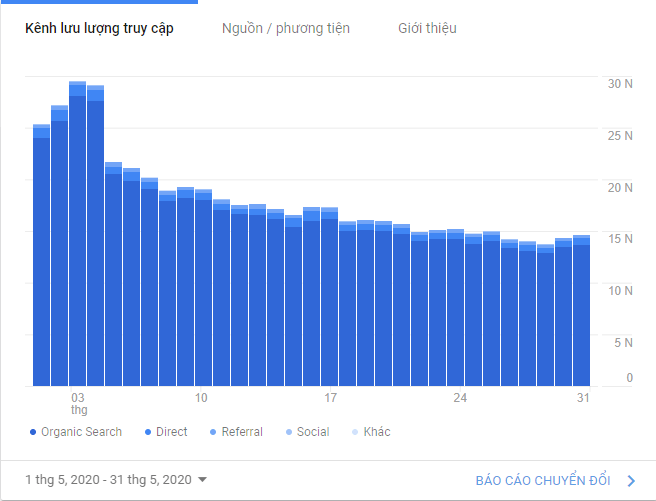Click the last bar for May 31
The image size is (656, 501).
[581, 310]
